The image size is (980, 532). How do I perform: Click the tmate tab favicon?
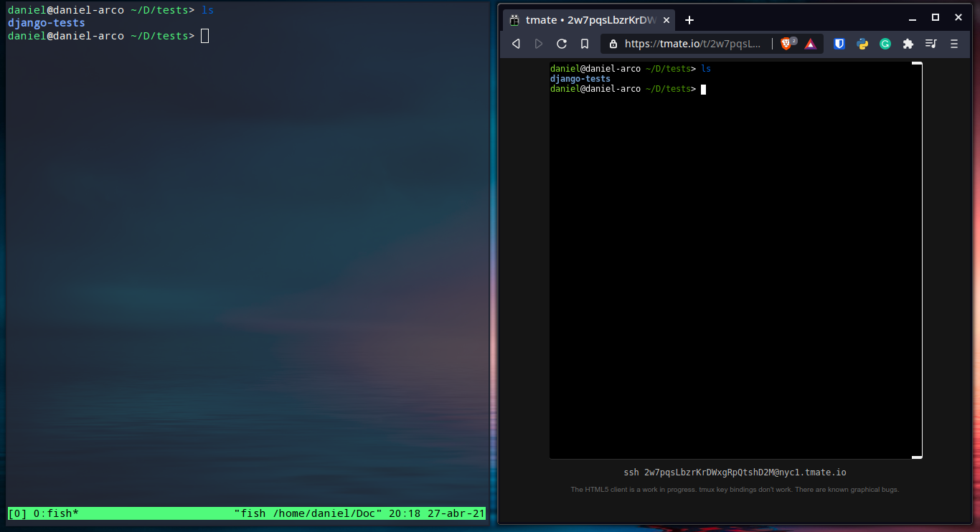[514, 20]
